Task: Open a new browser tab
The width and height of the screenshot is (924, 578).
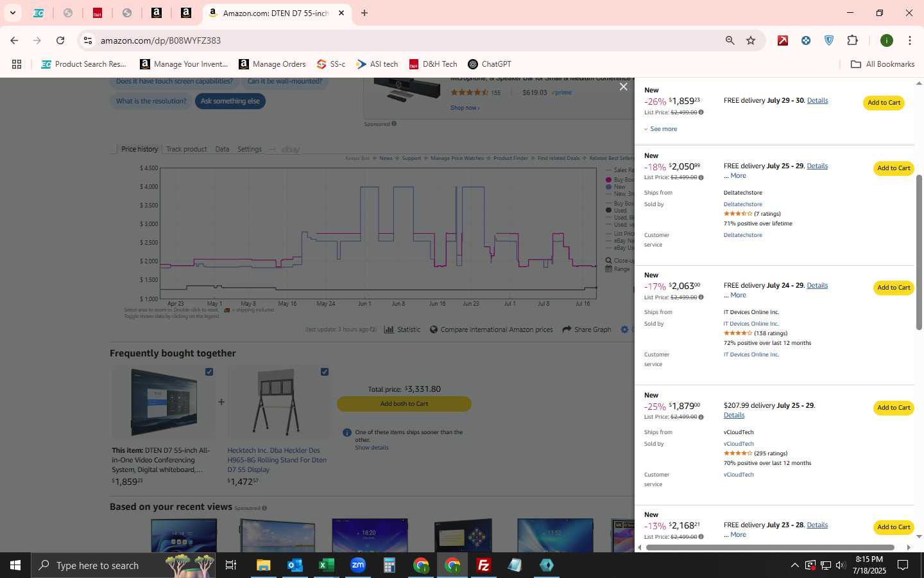Action: tap(364, 13)
